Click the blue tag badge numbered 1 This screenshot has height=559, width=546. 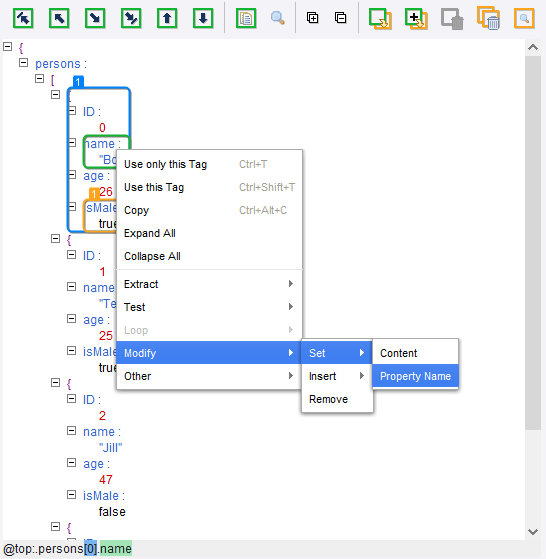pyautogui.click(x=78, y=82)
